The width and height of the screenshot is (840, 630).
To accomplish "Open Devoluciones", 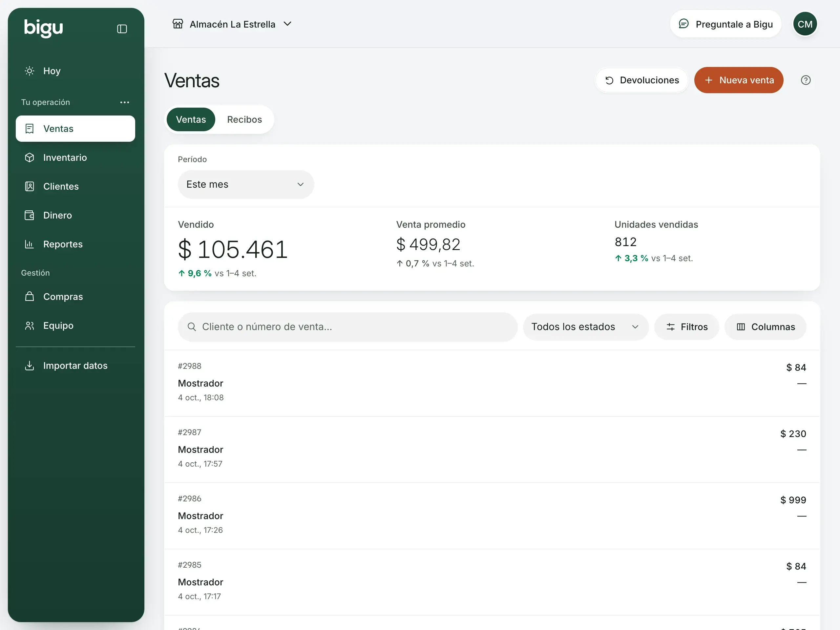I will click(x=642, y=80).
